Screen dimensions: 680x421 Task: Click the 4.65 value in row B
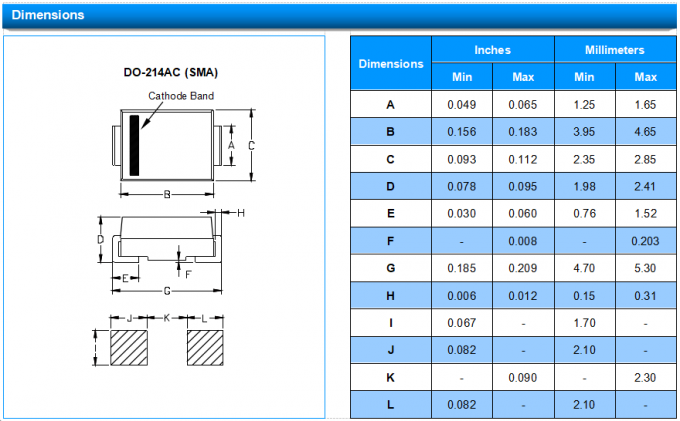pyautogui.click(x=646, y=132)
